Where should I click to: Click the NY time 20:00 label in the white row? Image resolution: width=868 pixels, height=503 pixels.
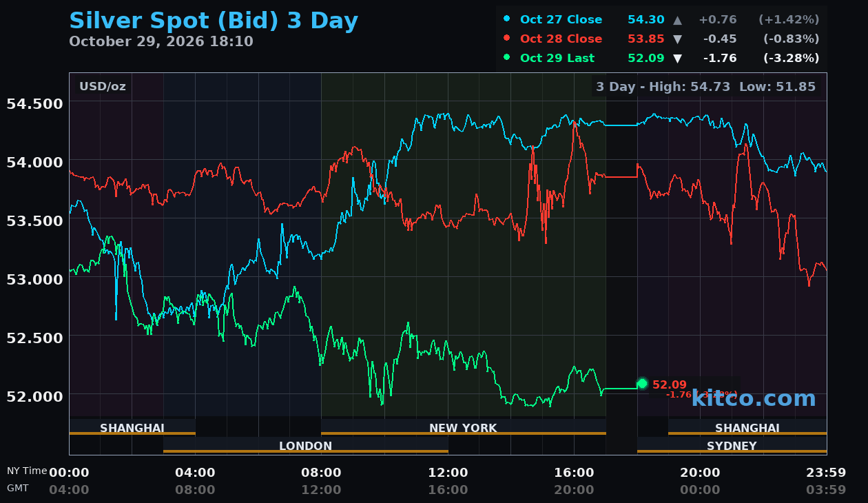click(x=700, y=473)
